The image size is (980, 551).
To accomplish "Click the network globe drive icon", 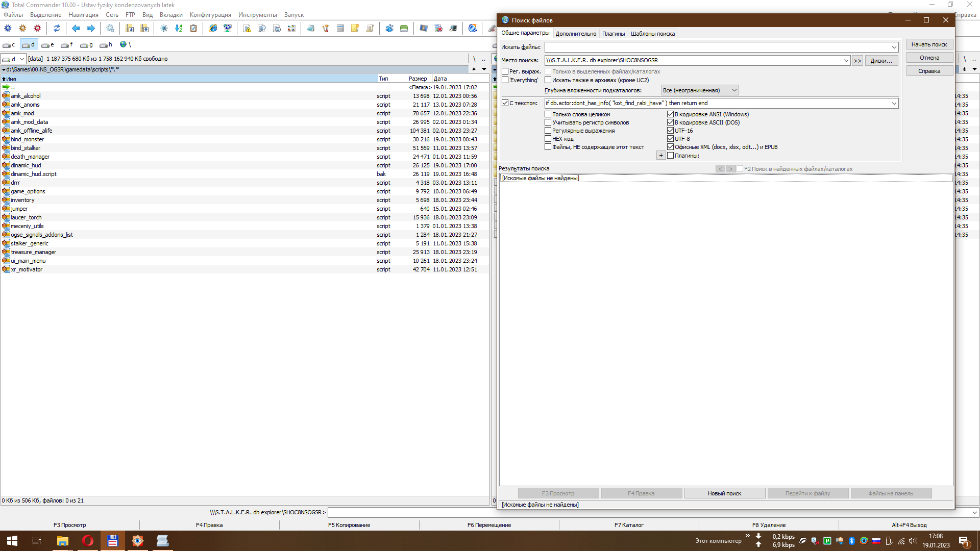I will tap(123, 44).
